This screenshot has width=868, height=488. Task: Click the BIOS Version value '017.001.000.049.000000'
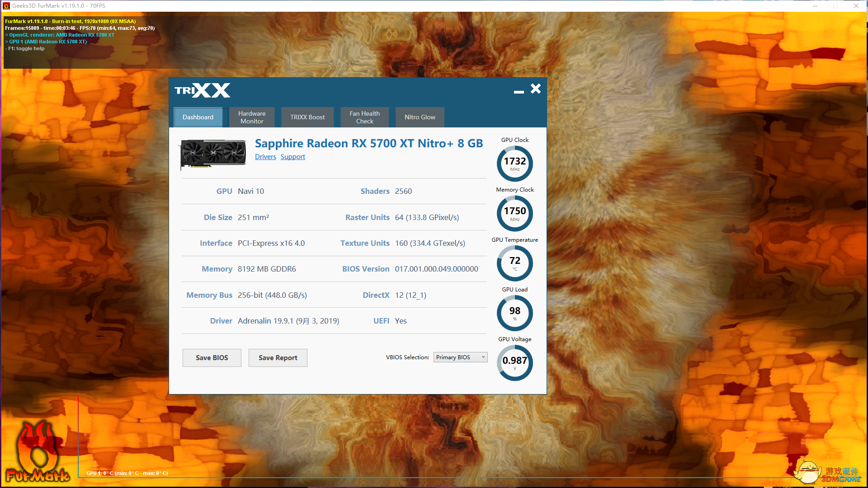coord(437,269)
